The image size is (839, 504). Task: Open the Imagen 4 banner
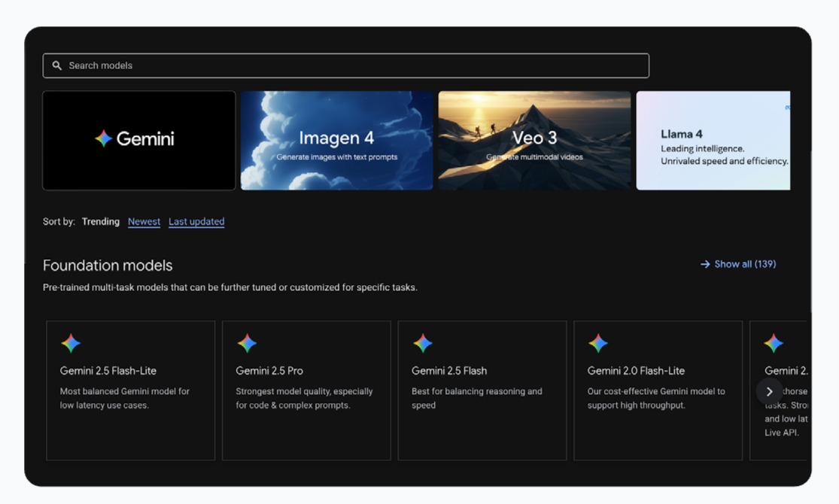(336, 140)
